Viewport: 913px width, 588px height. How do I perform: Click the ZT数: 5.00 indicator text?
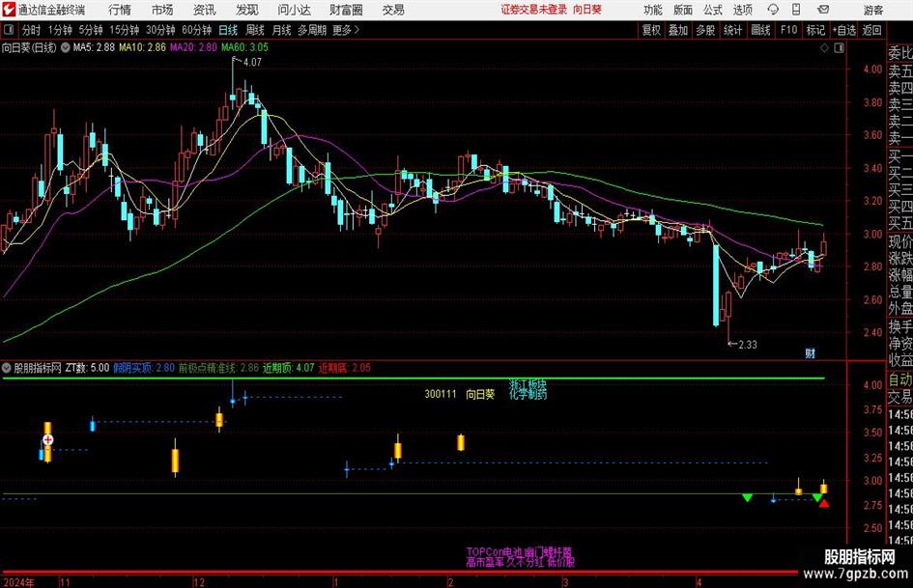click(x=87, y=368)
